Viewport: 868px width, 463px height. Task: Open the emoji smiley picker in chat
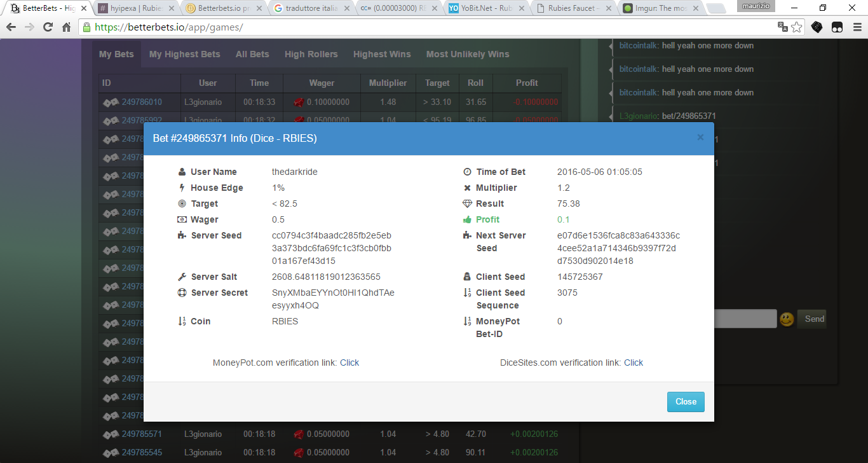[787, 319]
